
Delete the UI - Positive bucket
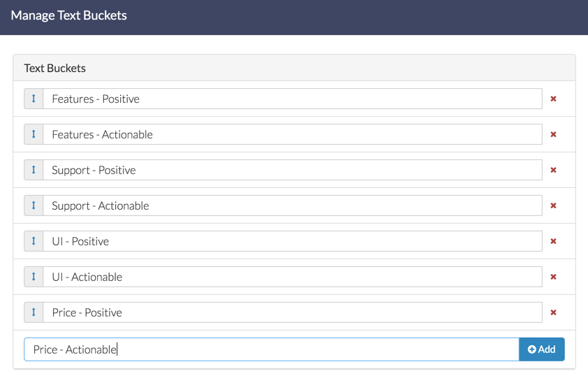click(x=553, y=242)
